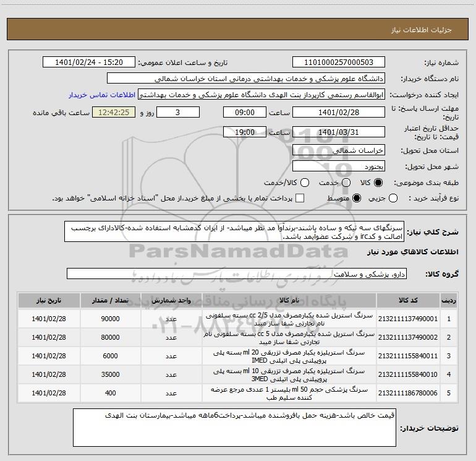Click the شماره نیاز field 1101000257000503

[x=339, y=62]
